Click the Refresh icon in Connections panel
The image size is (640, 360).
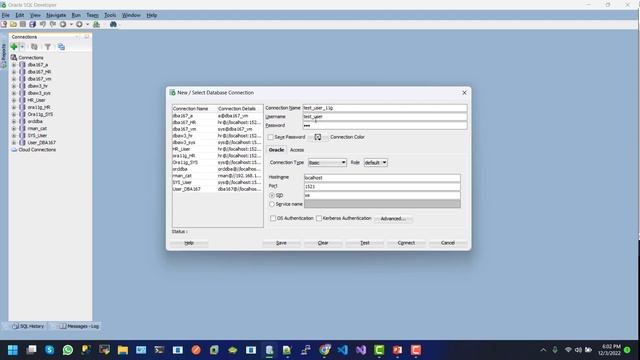(x=34, y=47)
